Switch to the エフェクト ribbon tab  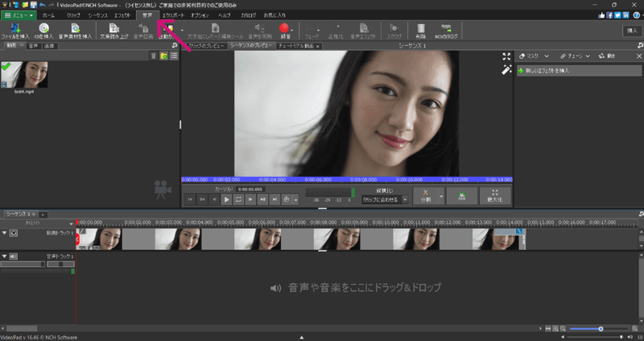coord(122,14)
